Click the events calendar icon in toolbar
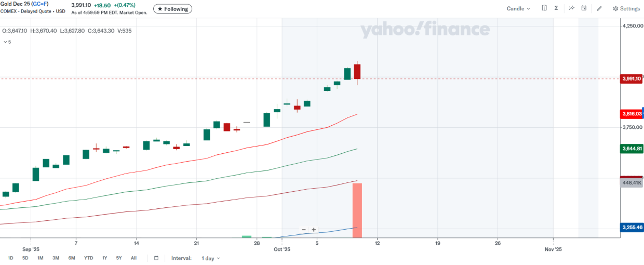The height and width of the screenshot is (265, 644). coord(584,8)
